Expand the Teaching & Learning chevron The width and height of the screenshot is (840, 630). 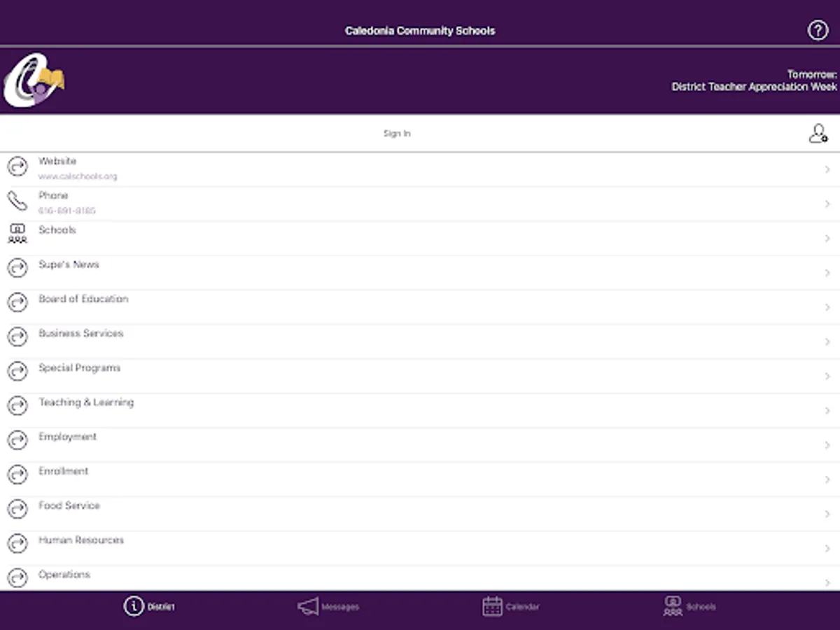tap(827, 410)
